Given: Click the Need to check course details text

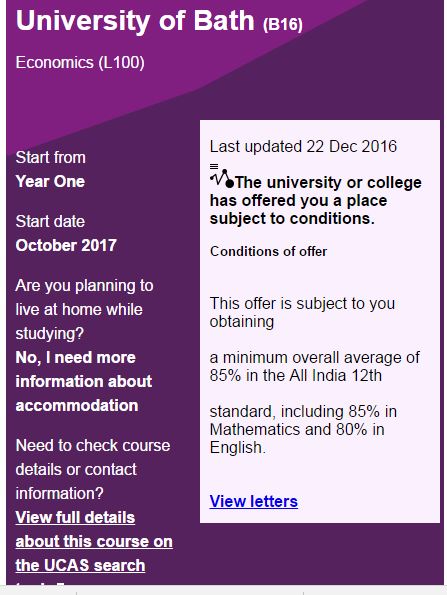Looking at the screenshot, I should (93, 469).
